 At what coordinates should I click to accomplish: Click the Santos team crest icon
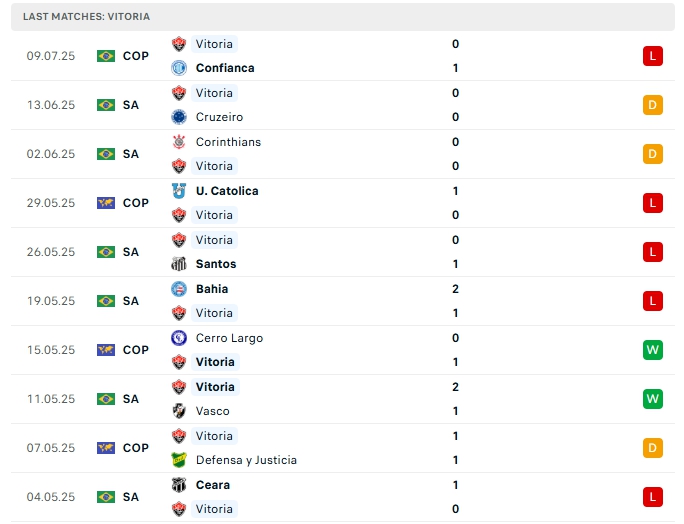(x=179, y=264)
